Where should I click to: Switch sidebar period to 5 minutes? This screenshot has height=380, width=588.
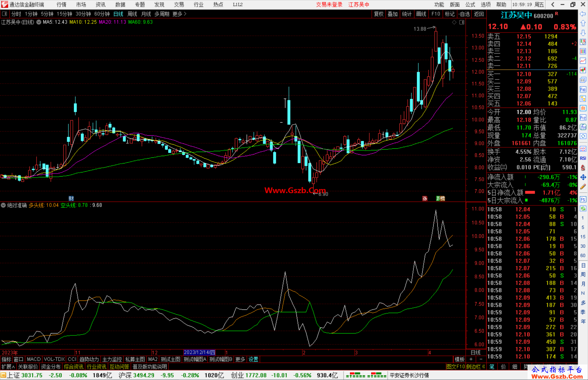point(583,227)
